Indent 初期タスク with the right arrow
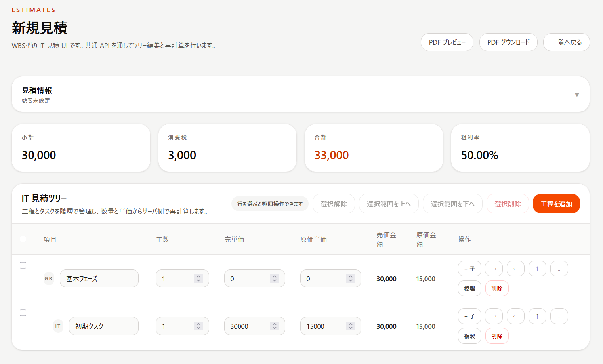The width and height of the screenshot is (603, 364). click(494, 316)
